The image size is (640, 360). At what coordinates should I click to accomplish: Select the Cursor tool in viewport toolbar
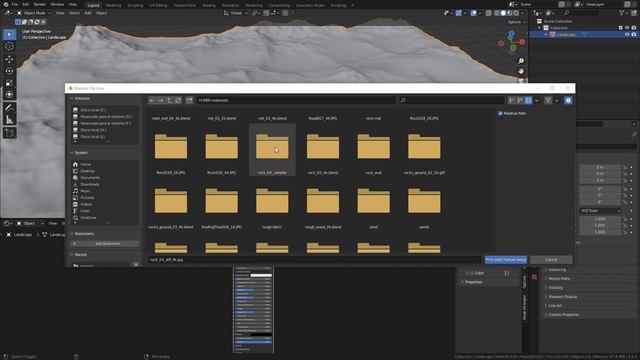pos(9,47)
